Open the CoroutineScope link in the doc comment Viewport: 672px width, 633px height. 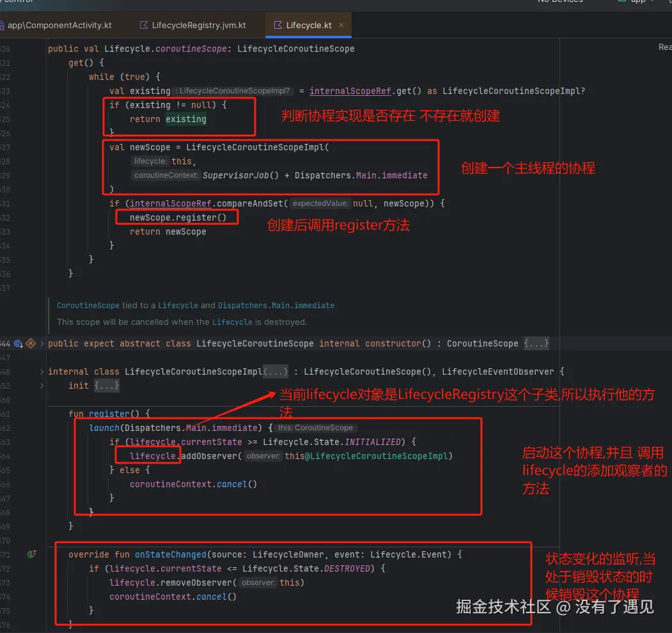point(88,306)
